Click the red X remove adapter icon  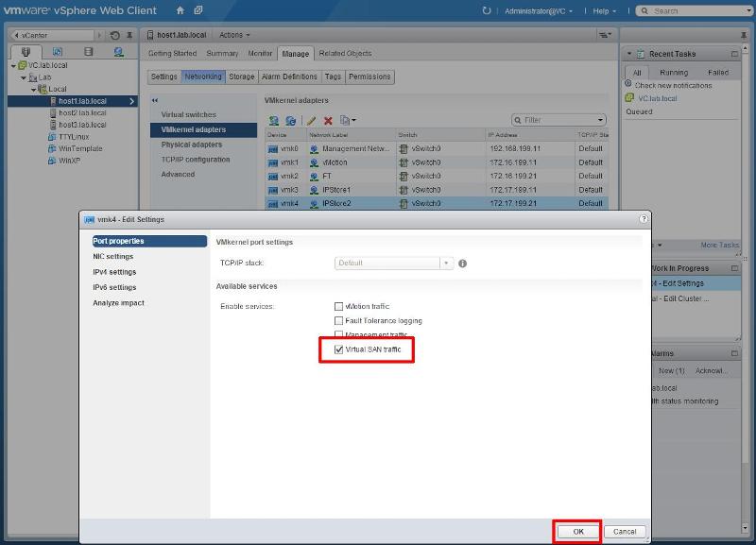click(328, 121)
